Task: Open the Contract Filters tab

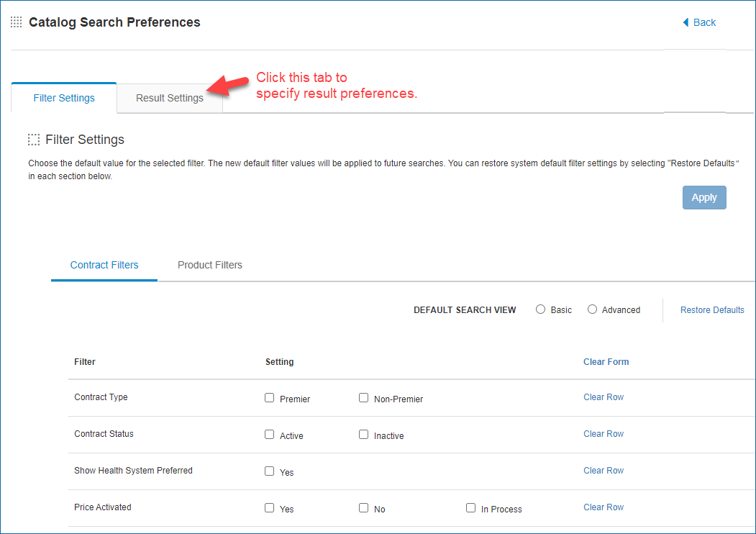Action: coord(104,265)
